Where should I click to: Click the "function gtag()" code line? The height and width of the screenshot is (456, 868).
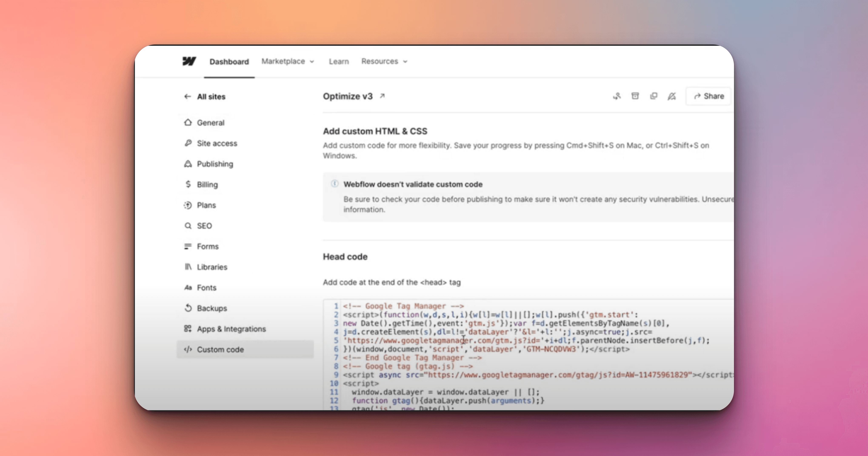[x=448, y=401]
